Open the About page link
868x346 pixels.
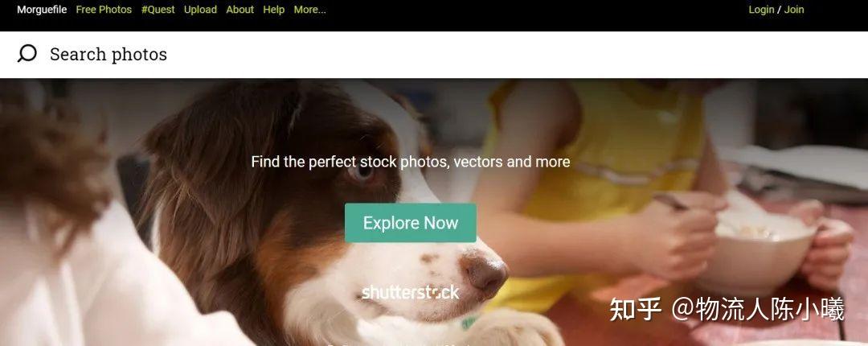[x=240, y=10]
